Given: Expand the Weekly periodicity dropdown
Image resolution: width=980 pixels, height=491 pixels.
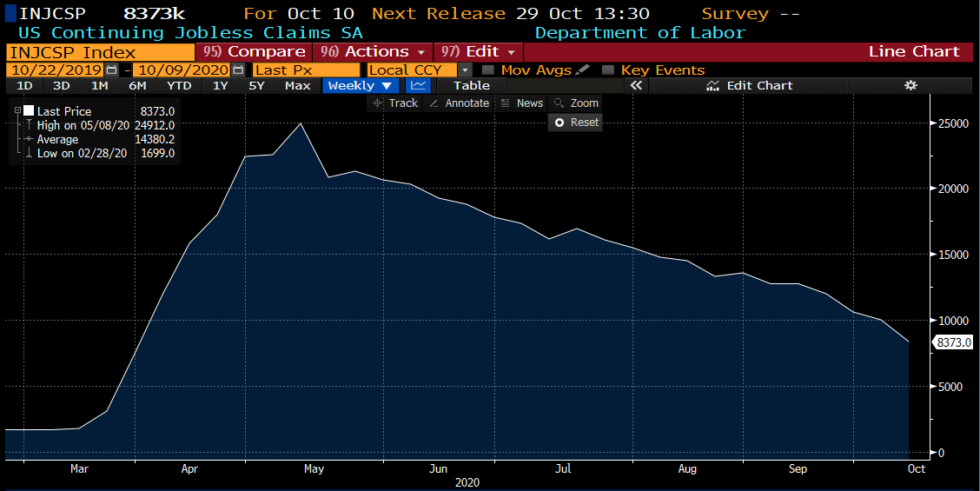Looking at the screenshot, I should (x=360, y=86).
